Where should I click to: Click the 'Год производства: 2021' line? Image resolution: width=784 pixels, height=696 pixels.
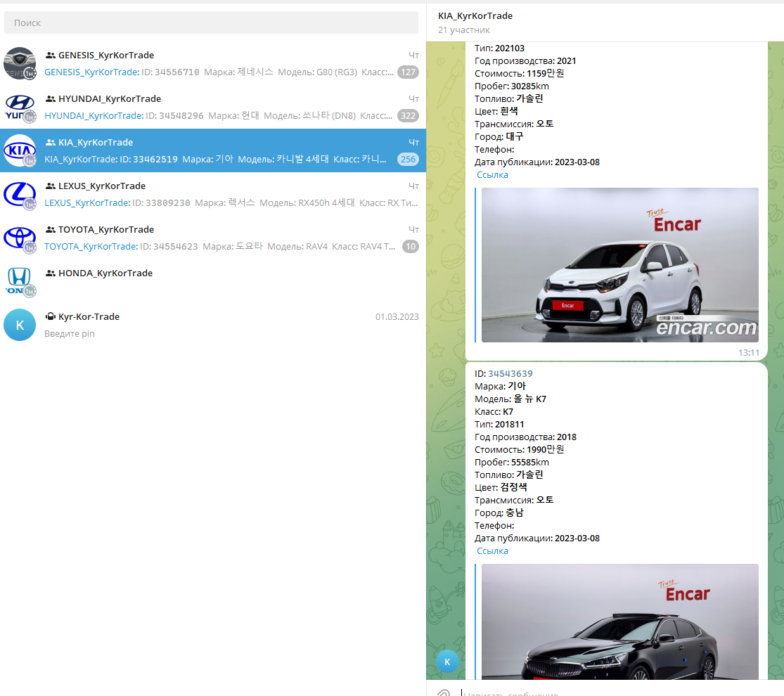[525, 61]
